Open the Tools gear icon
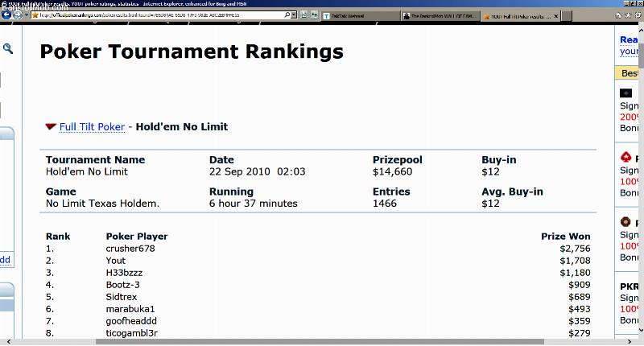The width and height of the screenshot is (644, 346). tap(638, 15)
